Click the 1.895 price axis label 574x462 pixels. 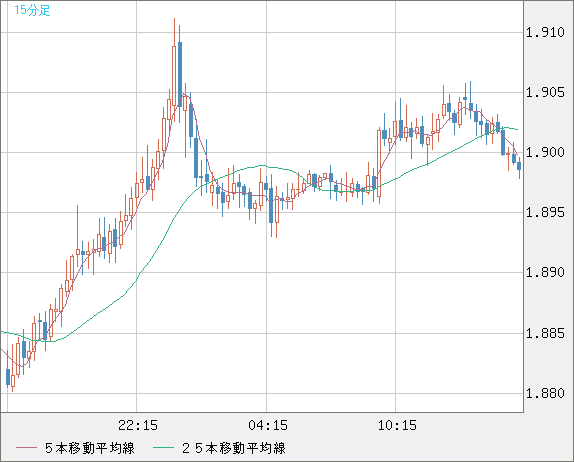coord(545,212)
